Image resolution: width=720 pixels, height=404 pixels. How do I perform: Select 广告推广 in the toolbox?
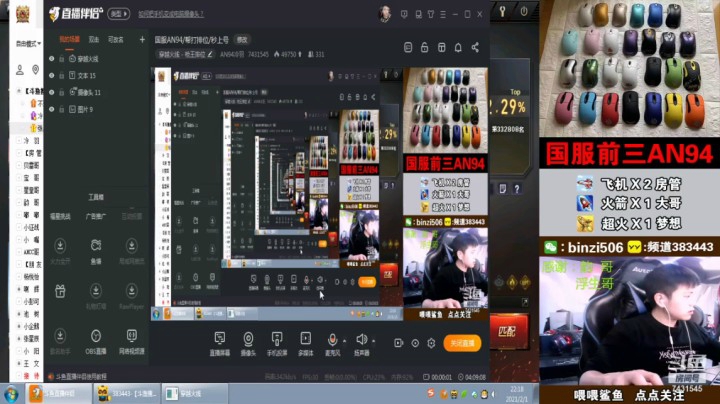point(96,216)
